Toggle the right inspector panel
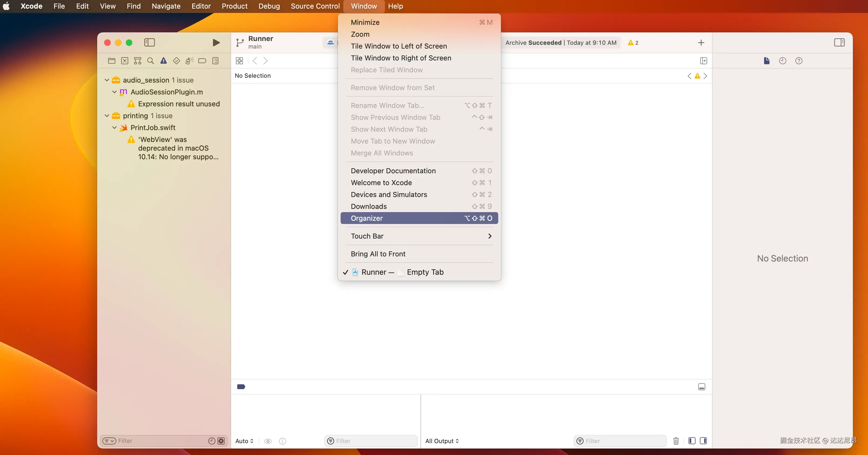This screenshot has height=455, width=868. (x=839, y=42)
